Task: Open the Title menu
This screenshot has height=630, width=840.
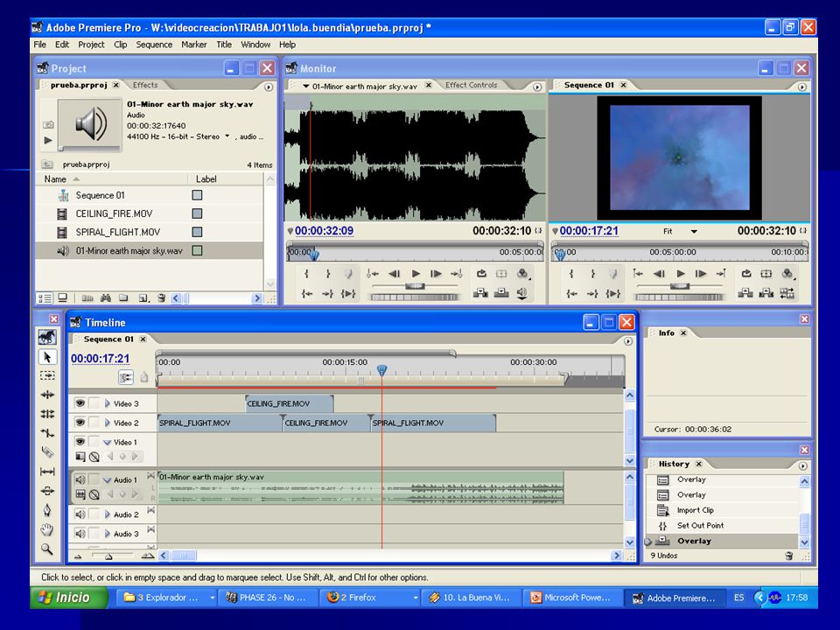Action: tap(224, 45)
